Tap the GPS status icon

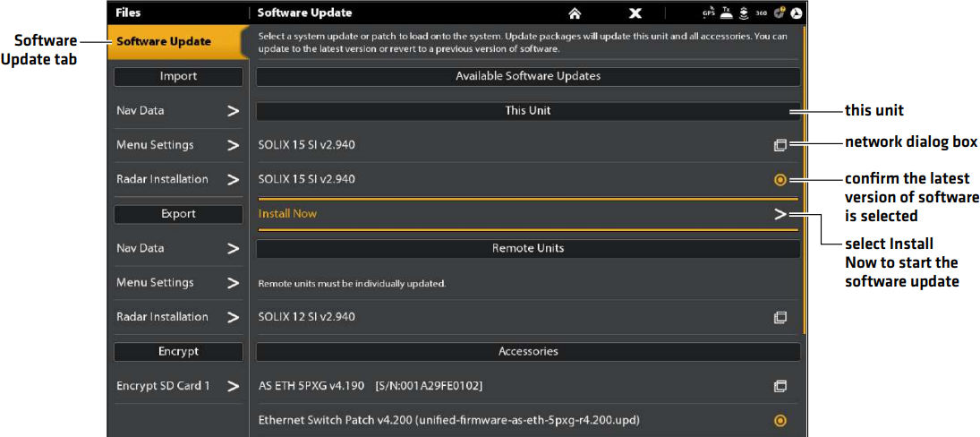click(x=709, y=13)
